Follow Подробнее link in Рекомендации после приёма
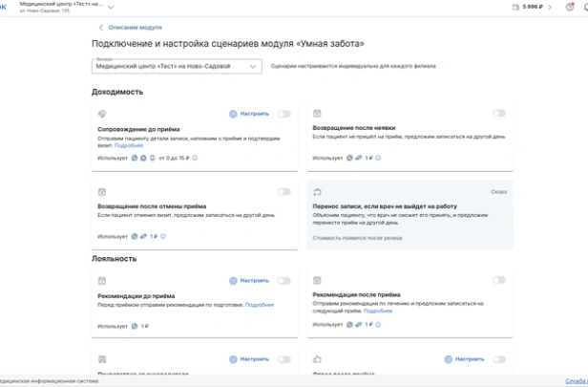Viewport: 588px width, 387px height. click(377, 311)
